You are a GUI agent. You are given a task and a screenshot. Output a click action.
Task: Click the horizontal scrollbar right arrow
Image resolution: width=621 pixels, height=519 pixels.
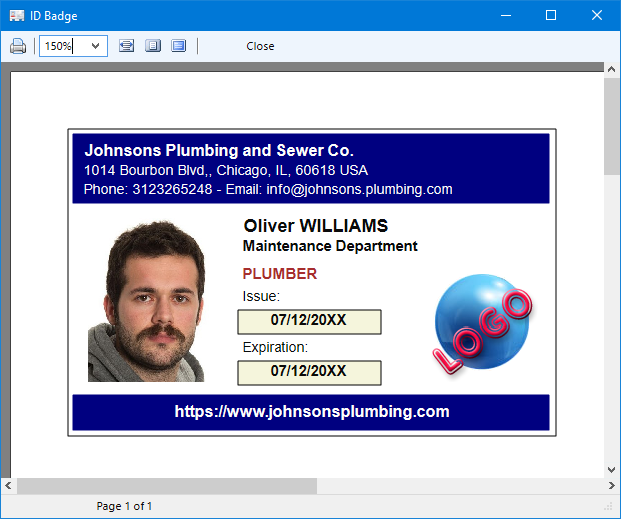click(x=611, y=485)
